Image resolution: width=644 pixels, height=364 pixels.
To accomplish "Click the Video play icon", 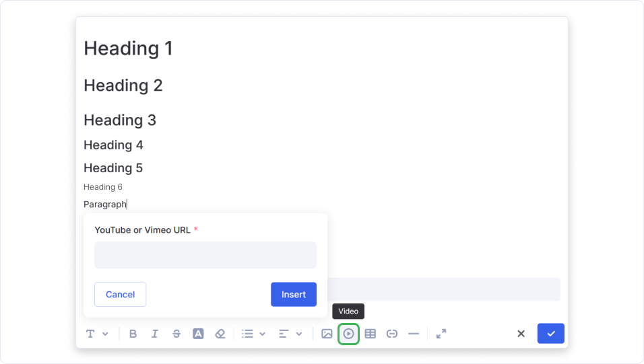I will tap(348, 334).
